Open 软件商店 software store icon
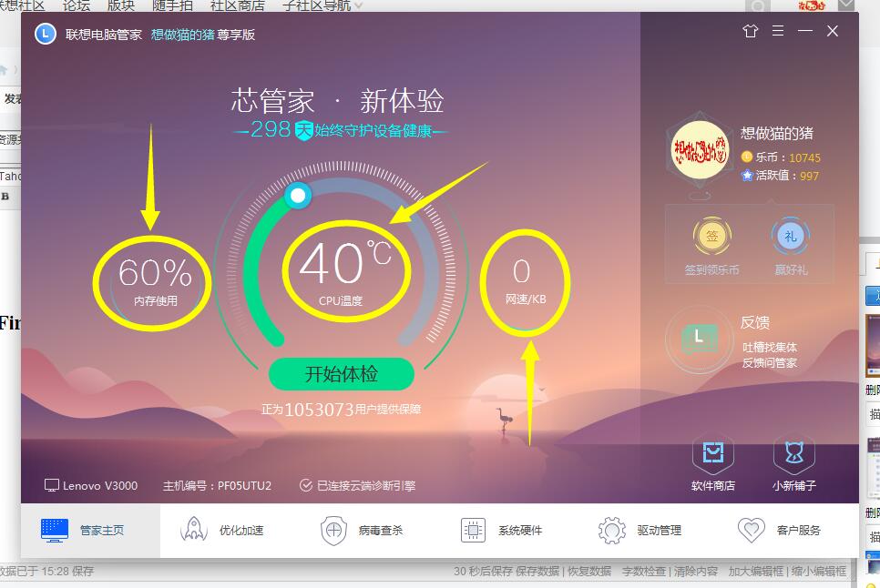 point(712,452)
